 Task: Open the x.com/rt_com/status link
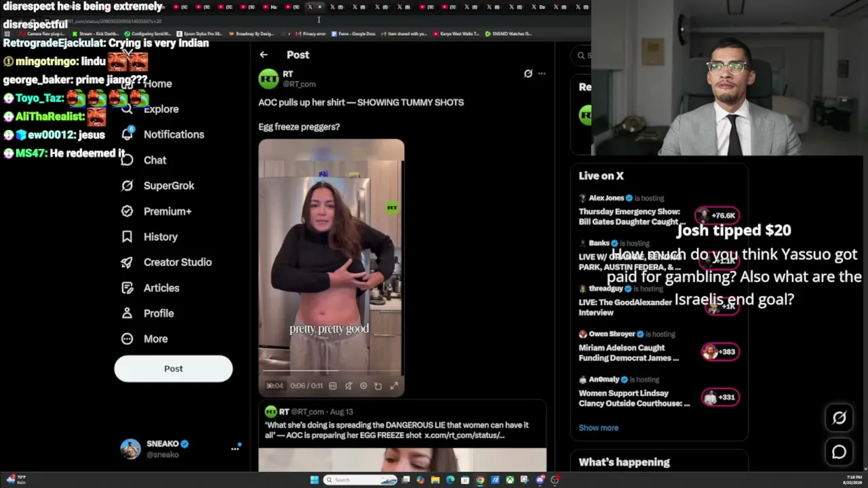click(x=465, y=435)
